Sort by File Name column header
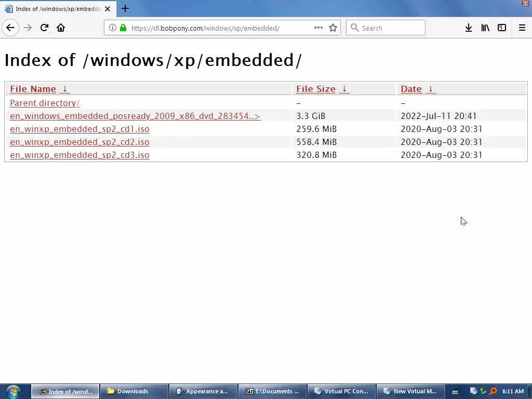 (33, 89)
